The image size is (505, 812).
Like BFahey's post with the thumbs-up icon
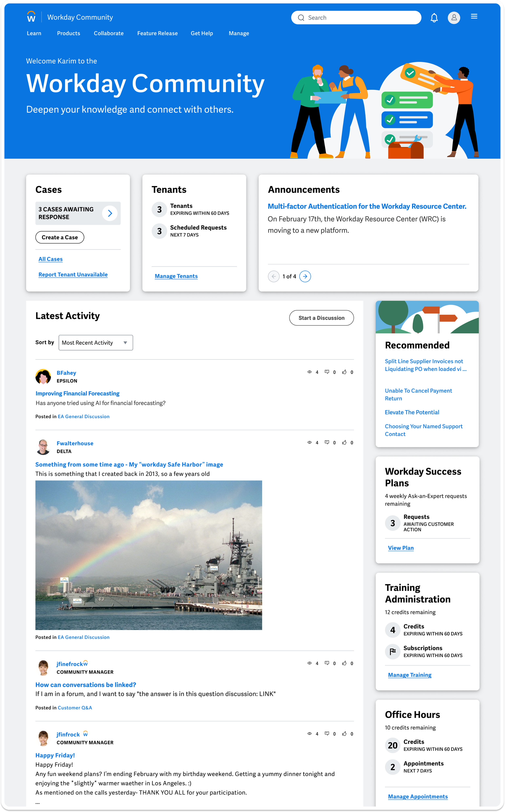point(344,372)
